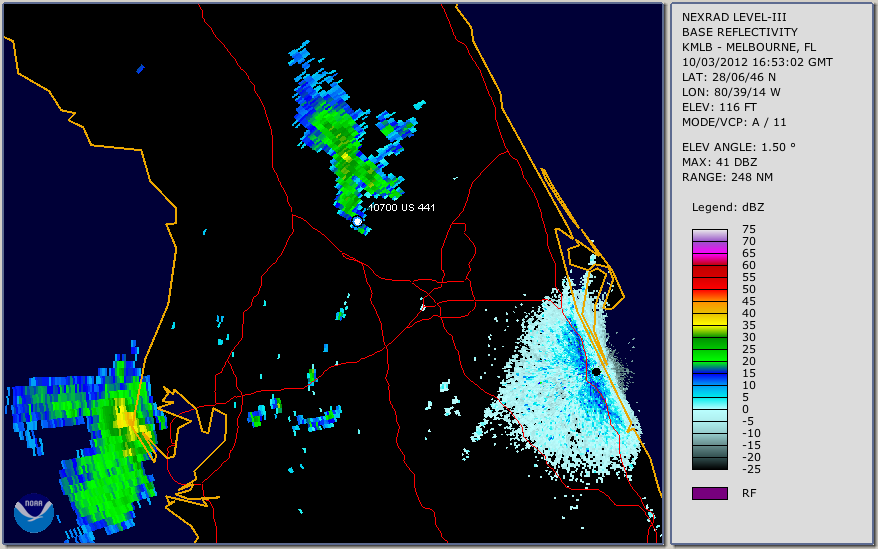Select the 'KMLB - MELBOURNE, FL' text
This screenshot has width=878, height=549.
coord(749,47)
